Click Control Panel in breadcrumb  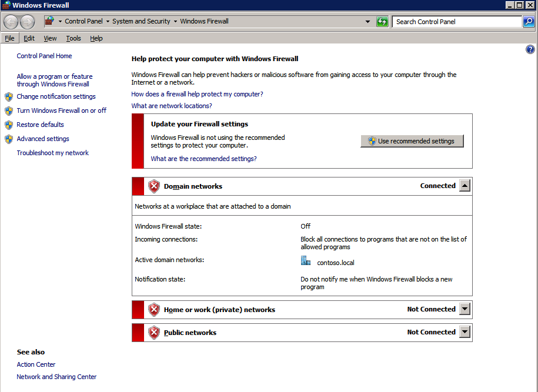pyautogui.click(x=83, y=21)
